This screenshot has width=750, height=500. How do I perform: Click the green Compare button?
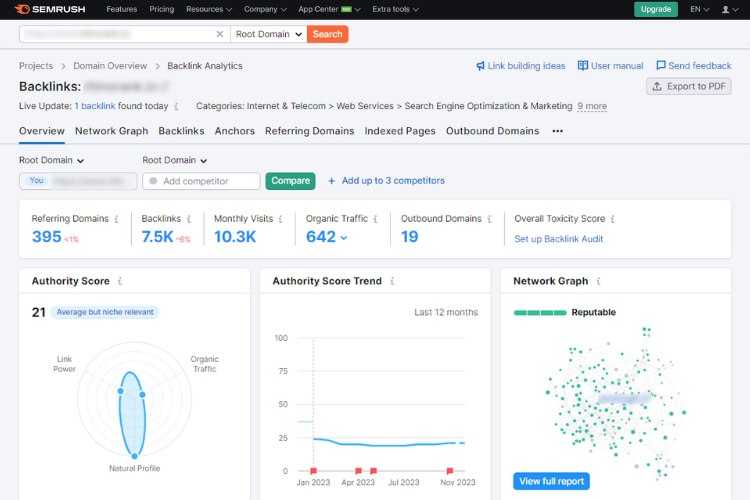[x=290, y=181]
